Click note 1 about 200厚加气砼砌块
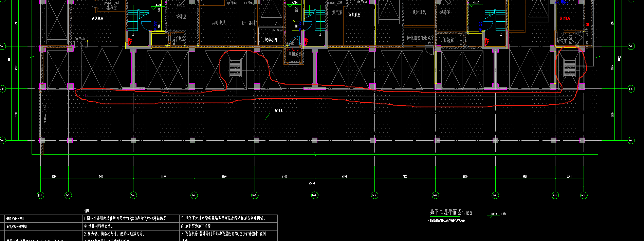The width and height of the screenshot is (644, 241). (x=125, y=219)
